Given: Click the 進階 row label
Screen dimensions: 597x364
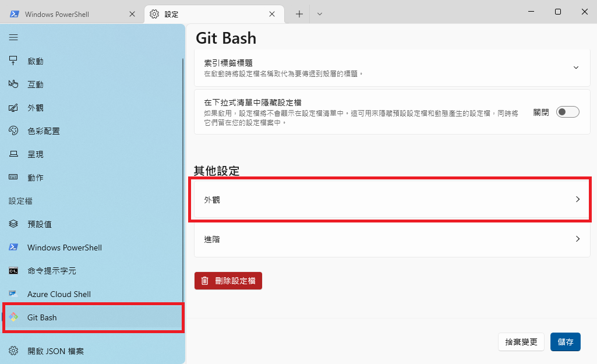Looking at the screenshot, I should click(x=211, y=239).
